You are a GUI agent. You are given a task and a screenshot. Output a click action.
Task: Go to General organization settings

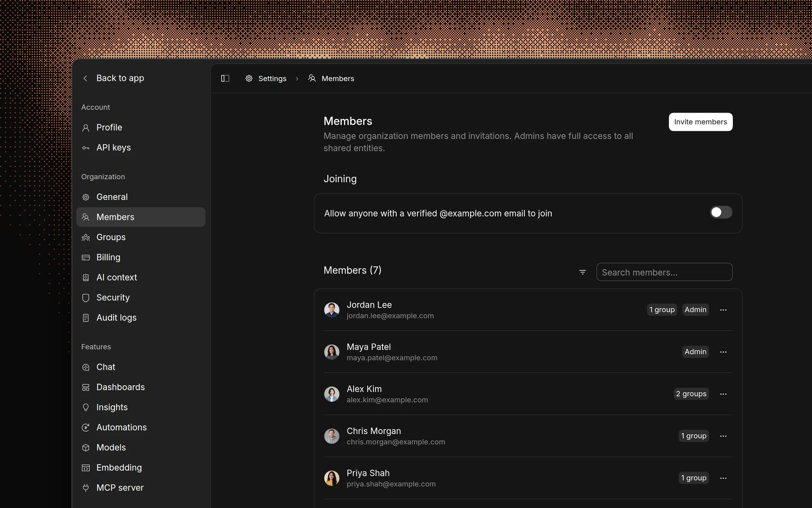click(x=141, y=197)
